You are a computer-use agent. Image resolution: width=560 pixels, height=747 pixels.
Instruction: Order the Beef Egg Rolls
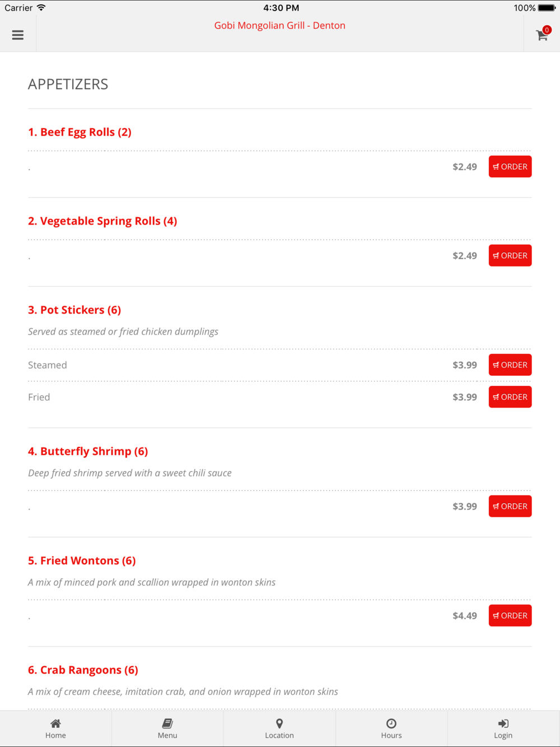[x=510, y=167]
